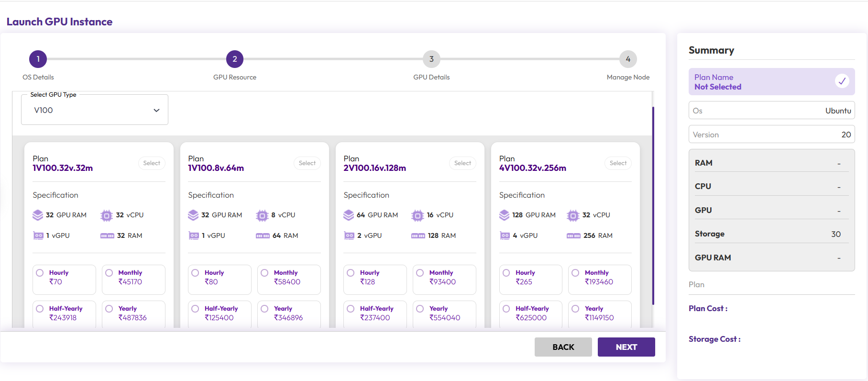Choose Monthly ₹58400 billing option
This screenshot has height=381, width=868.
click(x=265, y=273)
